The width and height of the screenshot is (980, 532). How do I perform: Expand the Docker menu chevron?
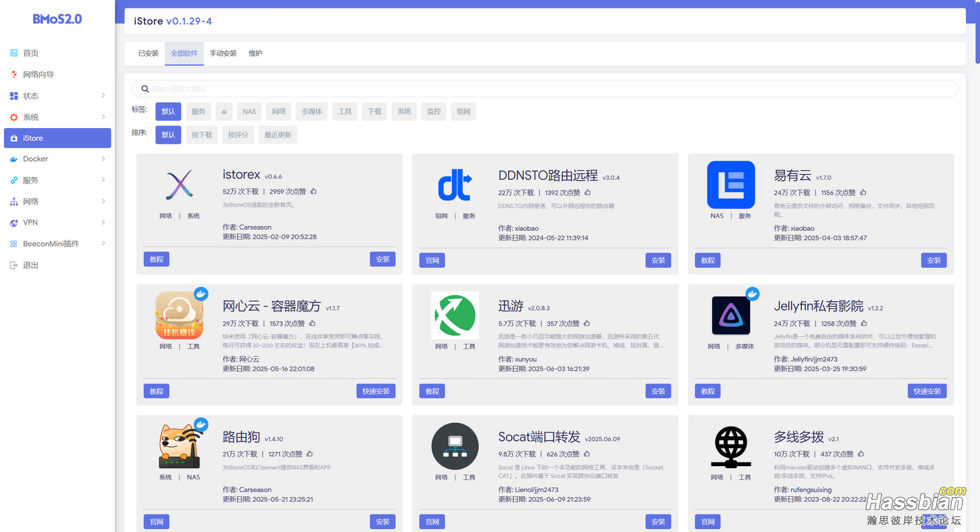pyautogui.click(x=103, y=159)
